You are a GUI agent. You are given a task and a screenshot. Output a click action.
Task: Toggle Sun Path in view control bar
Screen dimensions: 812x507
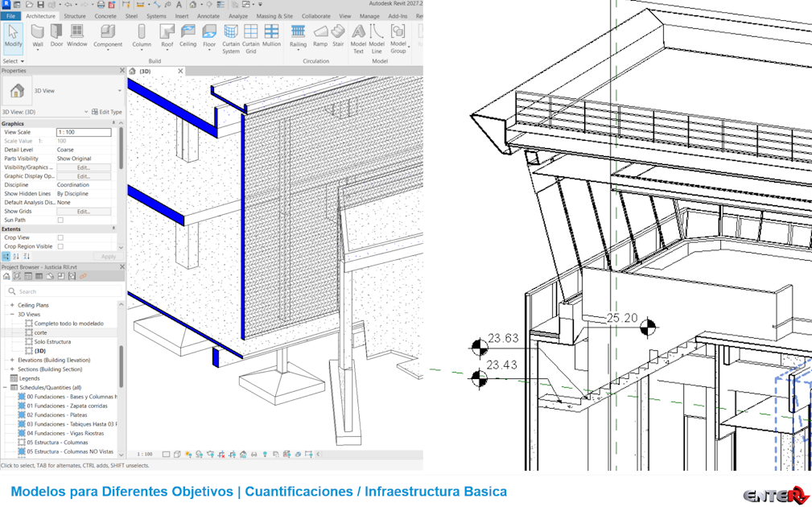(x=188, y=454)
